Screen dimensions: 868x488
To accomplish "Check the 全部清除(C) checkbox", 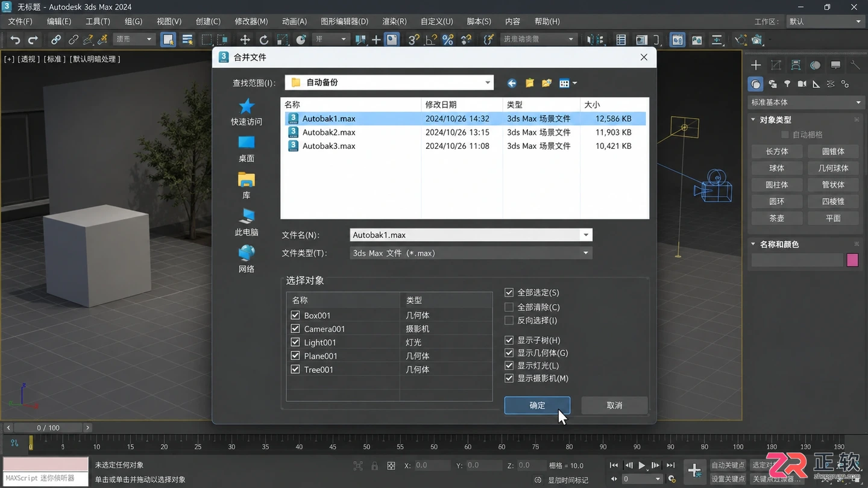I will point(509,307).
